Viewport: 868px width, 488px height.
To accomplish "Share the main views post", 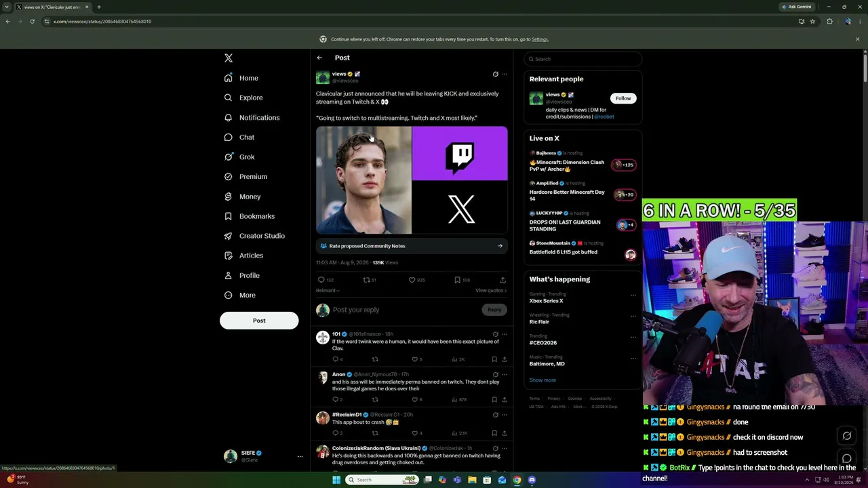I will 502,280.
